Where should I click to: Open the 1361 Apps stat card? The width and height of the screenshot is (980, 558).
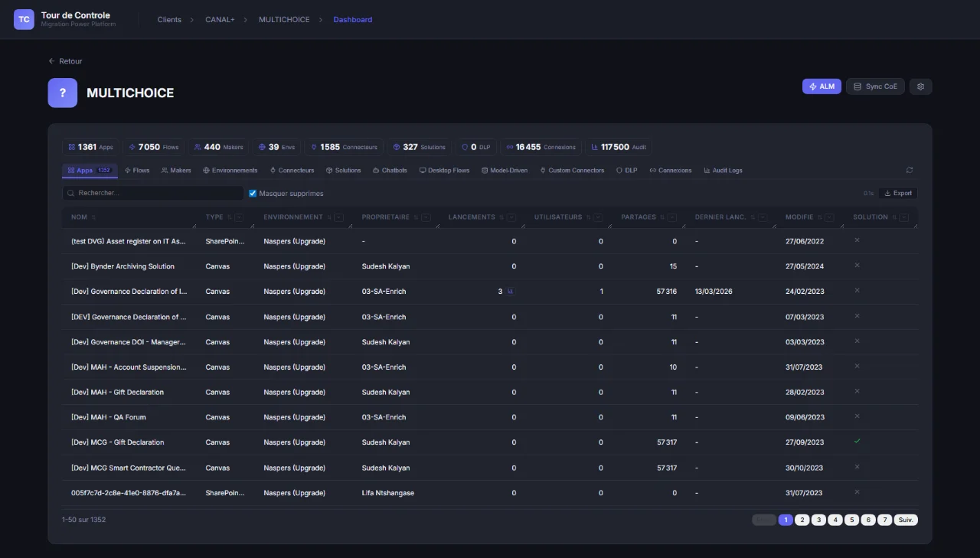pos(90,147)
